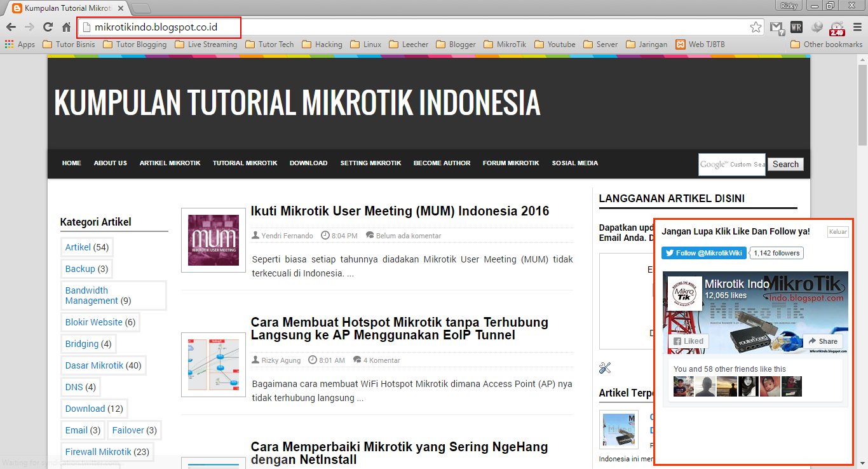
Task: Open the Tutor Tech bookmark folder
Action: (x=269, y=44)
